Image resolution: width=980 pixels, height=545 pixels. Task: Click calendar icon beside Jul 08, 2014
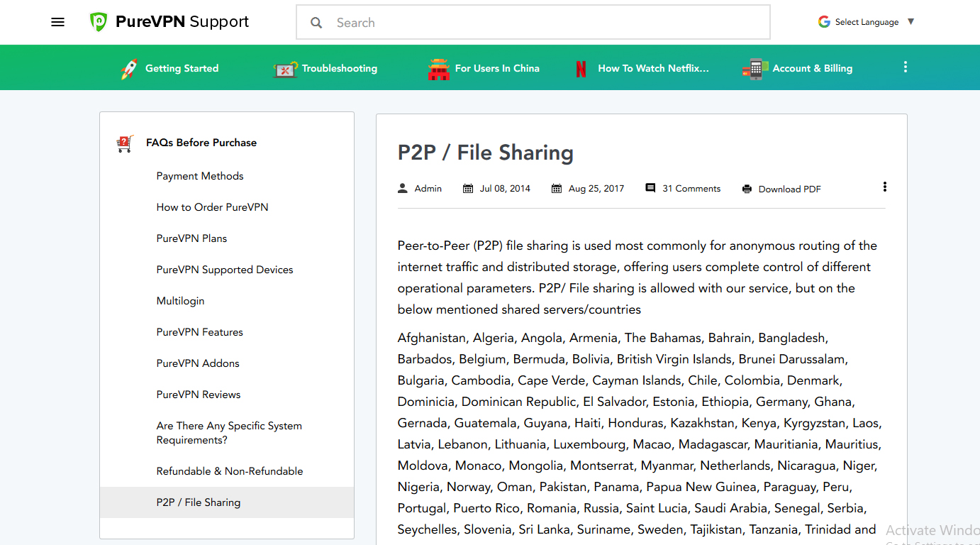click(468, 189)
